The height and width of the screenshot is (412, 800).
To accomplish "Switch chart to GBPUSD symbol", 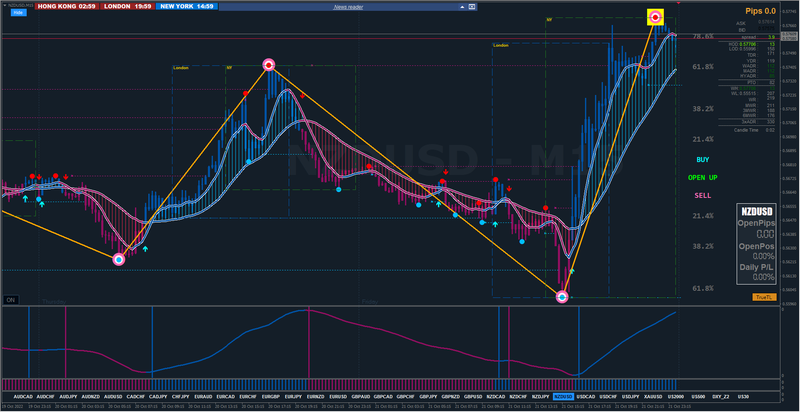I will 473,397.
